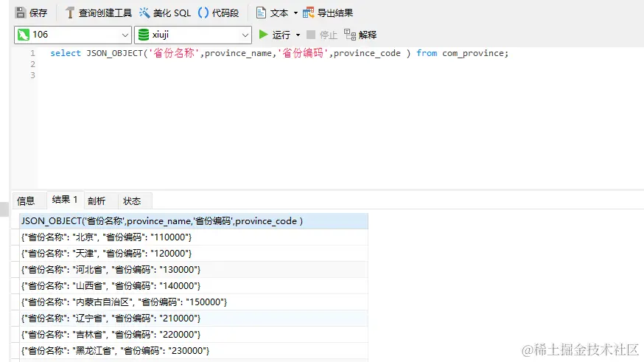
Task: Open the Query Builder tool (查询创建工具)
Action: tap(99, 13)
